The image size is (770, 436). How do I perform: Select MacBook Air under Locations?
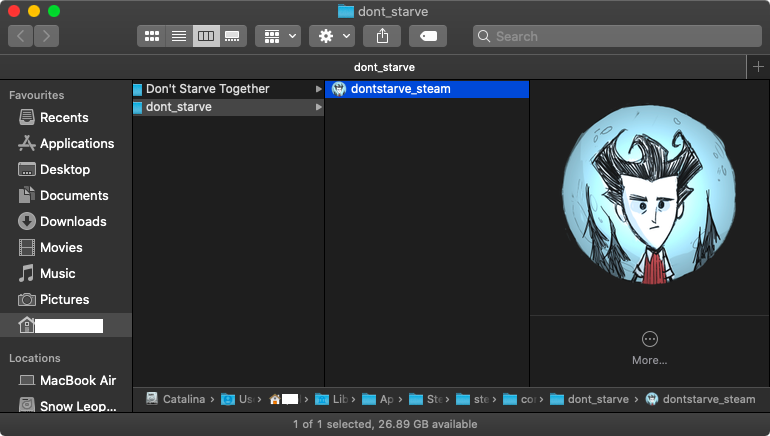click(x=67, y=381)
